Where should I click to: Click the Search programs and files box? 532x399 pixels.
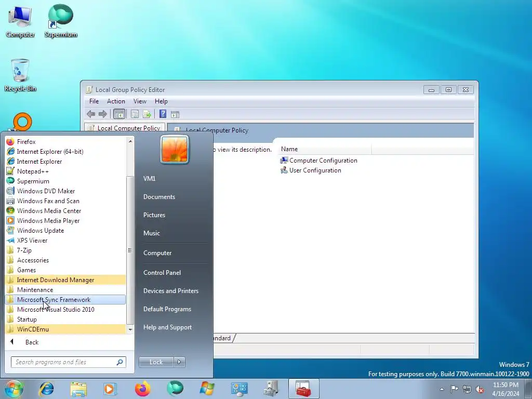tap(68, 362)
